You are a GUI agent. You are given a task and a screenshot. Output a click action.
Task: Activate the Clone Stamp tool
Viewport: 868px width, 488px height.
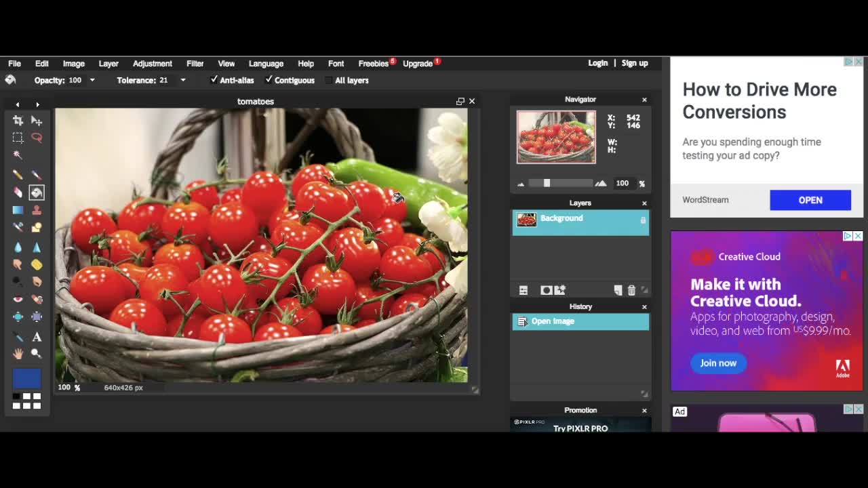(x=37, y=210)
